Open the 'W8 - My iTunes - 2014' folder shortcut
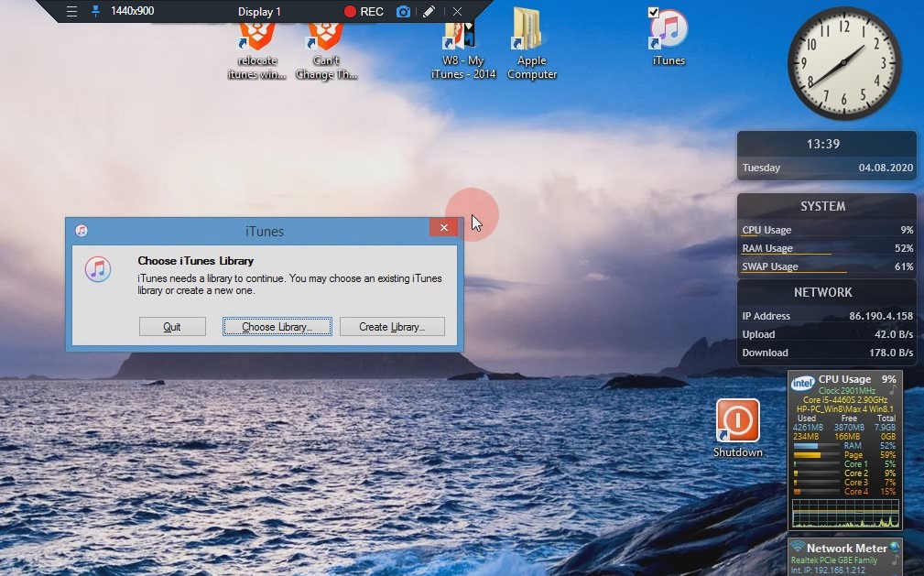The width and height of the screenshot is (924, 576). point(462,52)
